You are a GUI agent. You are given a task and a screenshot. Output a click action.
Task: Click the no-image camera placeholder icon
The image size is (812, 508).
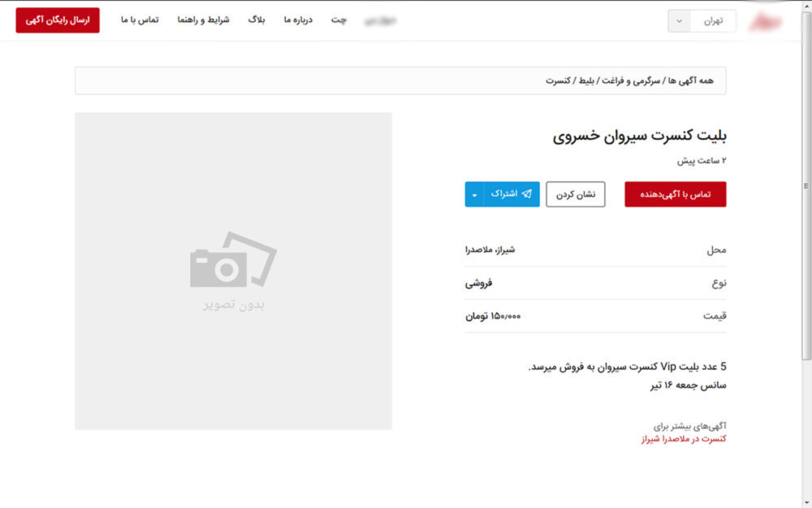(x=234, y=259)
